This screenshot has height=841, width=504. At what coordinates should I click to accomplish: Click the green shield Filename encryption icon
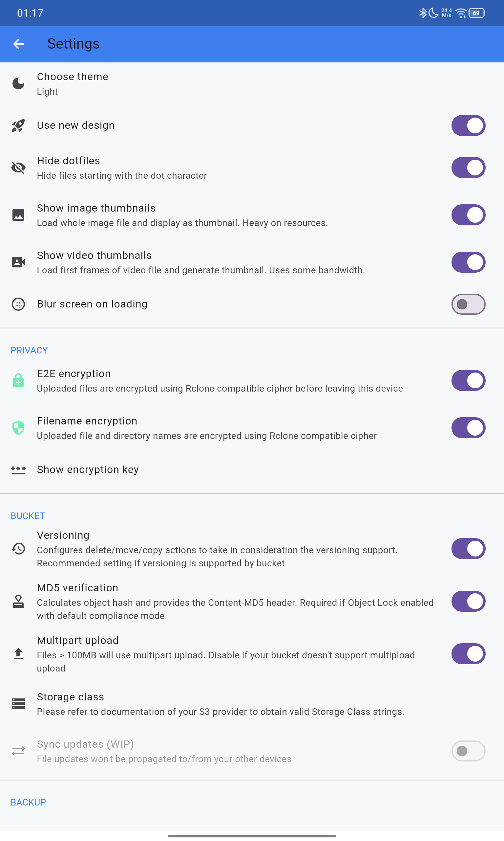(18, 428)
